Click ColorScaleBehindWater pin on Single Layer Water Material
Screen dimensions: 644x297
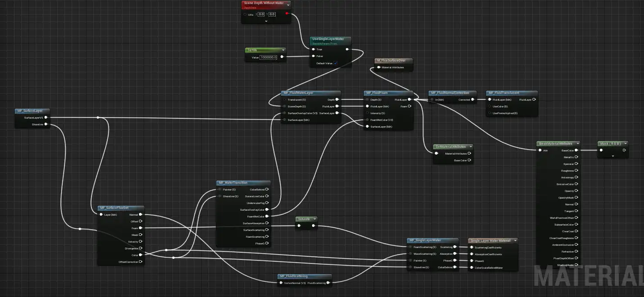click(471, 268)
